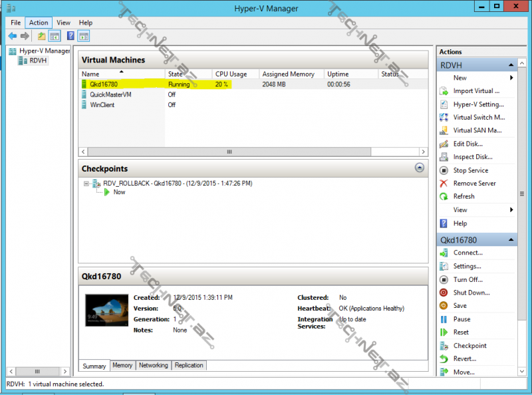
Task: Collapse the RDV_ROLLBACK checkpoint tree node
Action: pos(86,184)
